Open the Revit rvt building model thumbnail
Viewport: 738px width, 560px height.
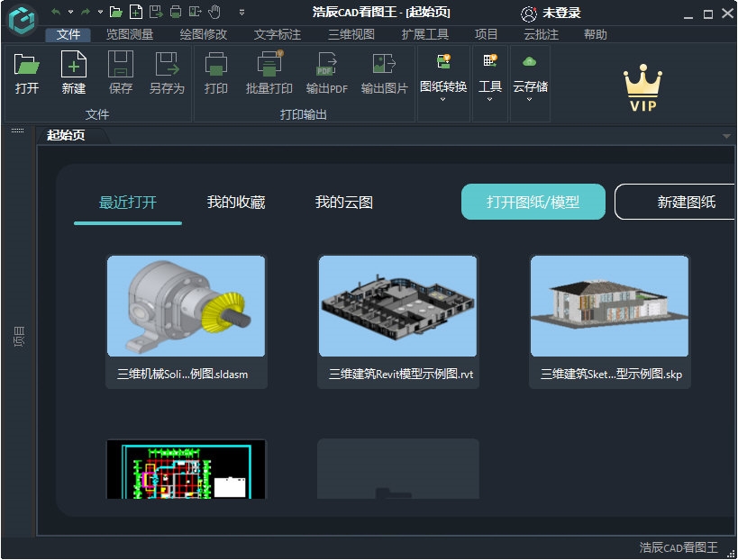[397, 306]
